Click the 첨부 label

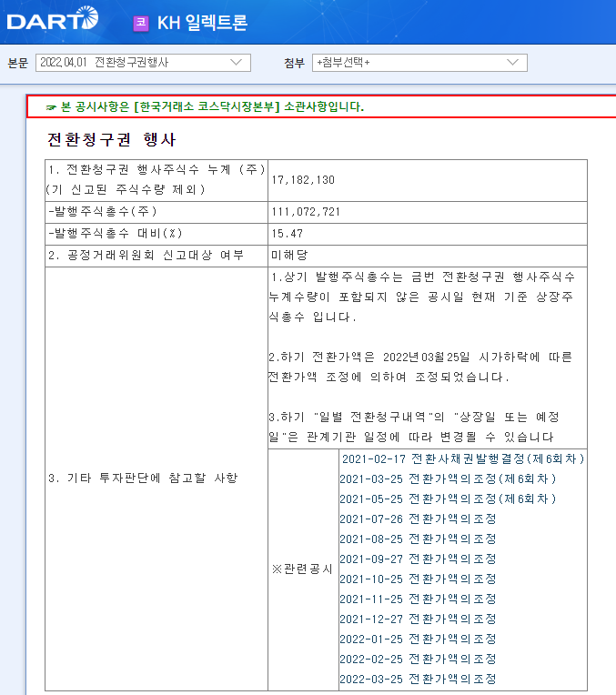295,63
